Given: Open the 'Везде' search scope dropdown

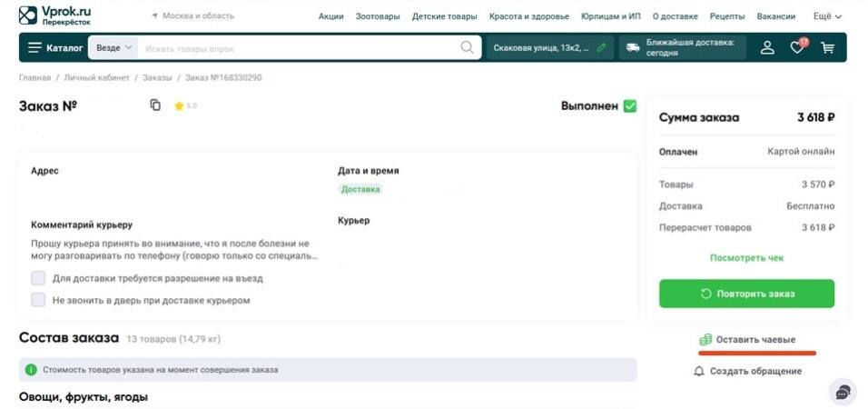Looking at the screenshot, I should [113, 47].
